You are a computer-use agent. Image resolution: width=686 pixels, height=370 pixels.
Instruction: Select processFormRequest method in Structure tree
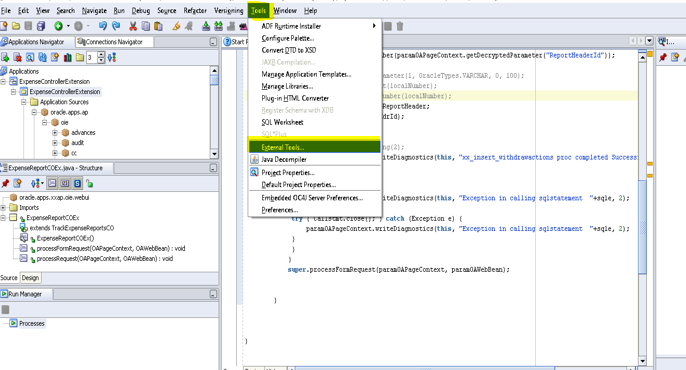(x=111, y=248)
